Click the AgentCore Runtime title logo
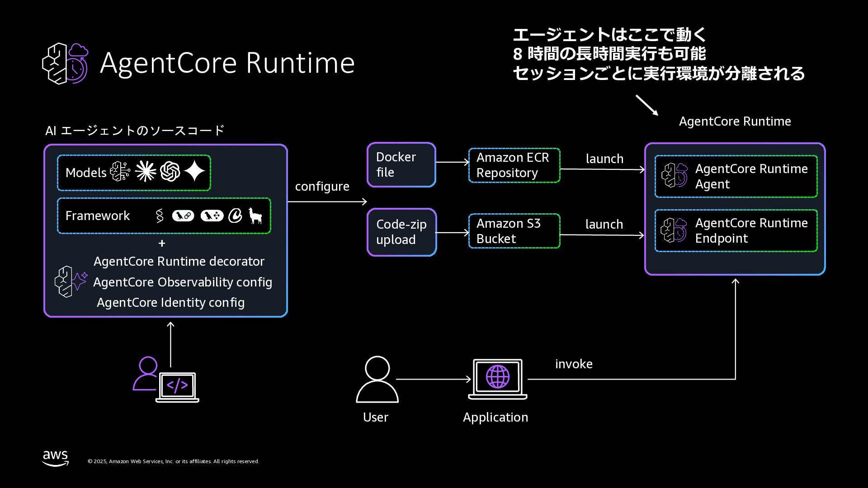Screen dimensions: 868x488 point(65,63)
